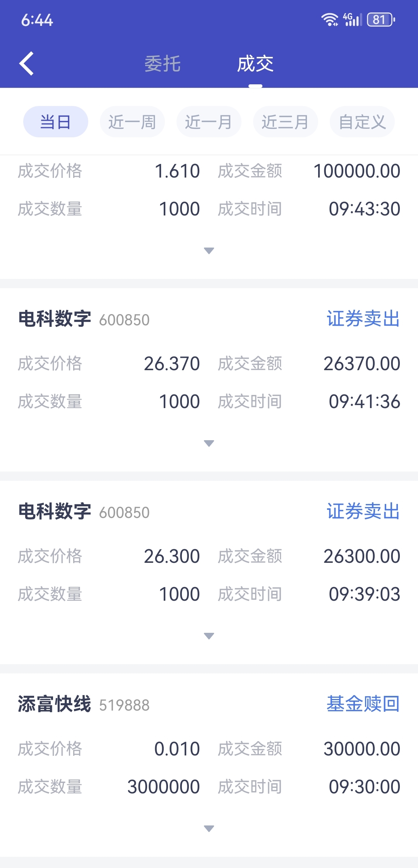The image size is (418, 868).
Task: Tap the 4G signal strength icon
Action: click(353, 19)
